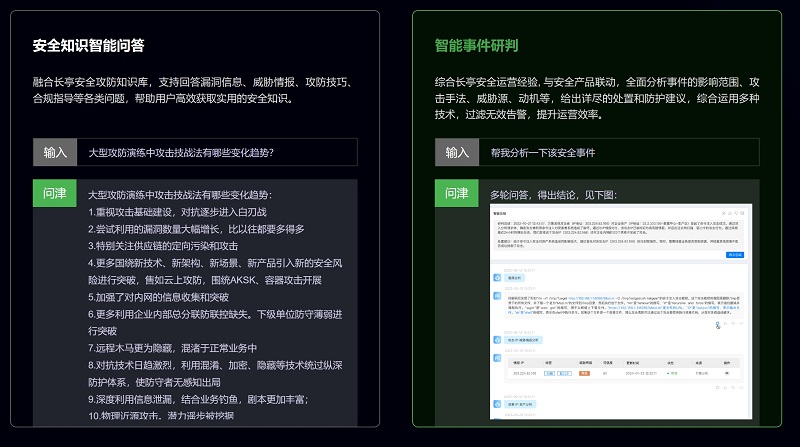This screenshot has width=800, height=447.
Task: Click the answer line 6.更多利用企业内部总分联防联控缺失
Action: point(215,322)
